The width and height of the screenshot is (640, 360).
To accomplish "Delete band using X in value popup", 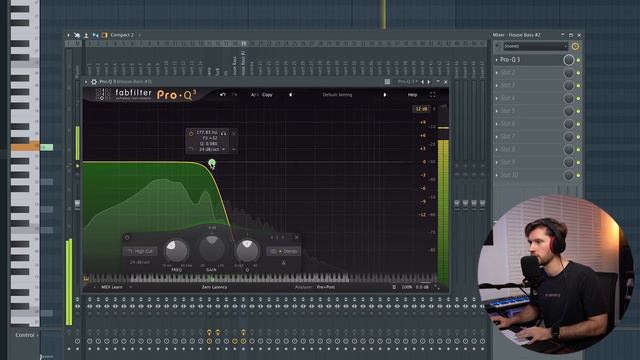I will pyautogui.click(x=234, y=133).
